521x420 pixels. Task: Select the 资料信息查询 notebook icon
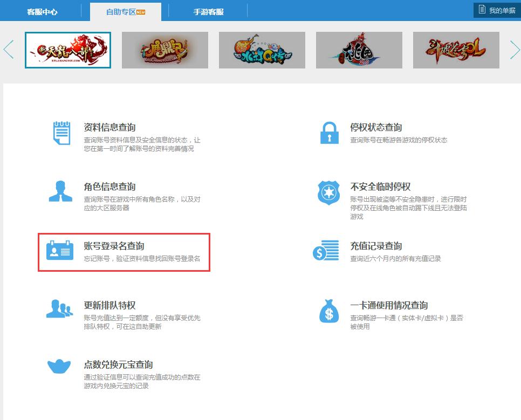tap(60, 133)
